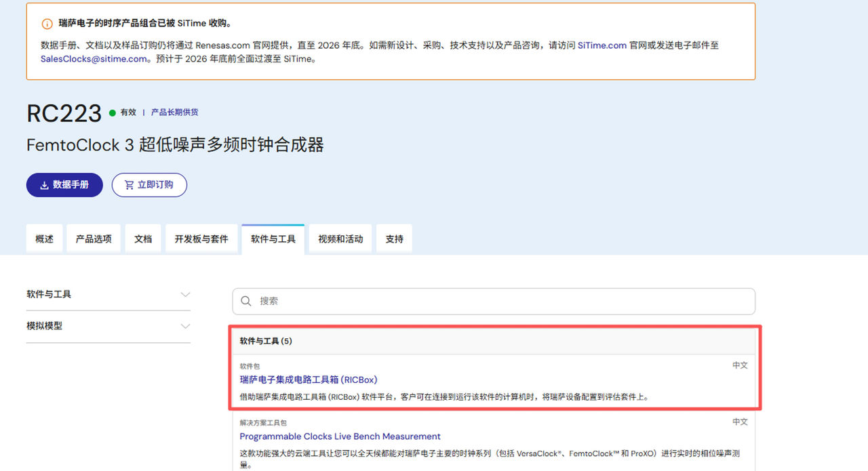Click 中文 label on Programmable Clocks row
Viewport: 868px width, 471px height.
[740, 422]
